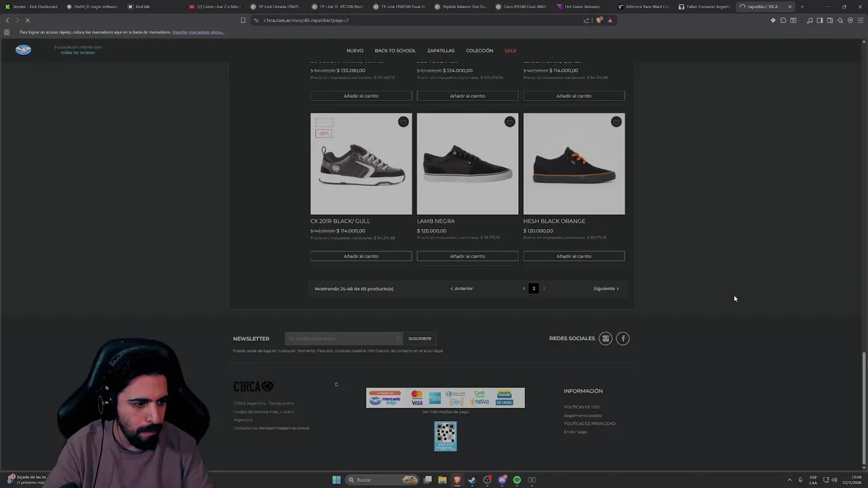Open Hesh Black Orange product image
The image size is (868, 488).
tap(574, 163)
